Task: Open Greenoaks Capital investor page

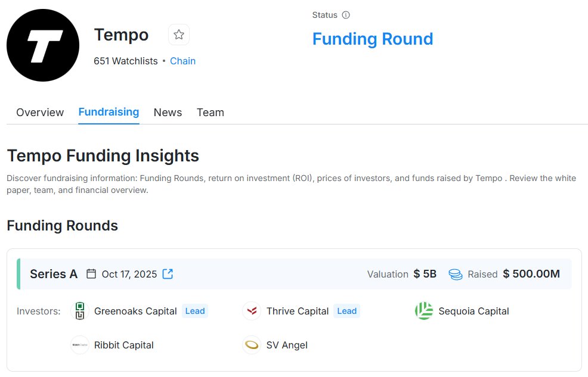Action: tap(135, 311)
